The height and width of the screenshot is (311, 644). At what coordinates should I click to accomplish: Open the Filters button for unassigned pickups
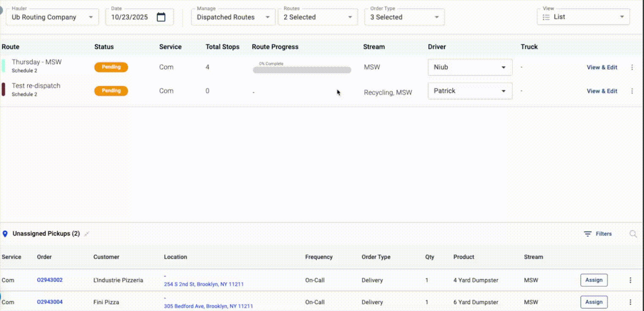pos(598,234)
